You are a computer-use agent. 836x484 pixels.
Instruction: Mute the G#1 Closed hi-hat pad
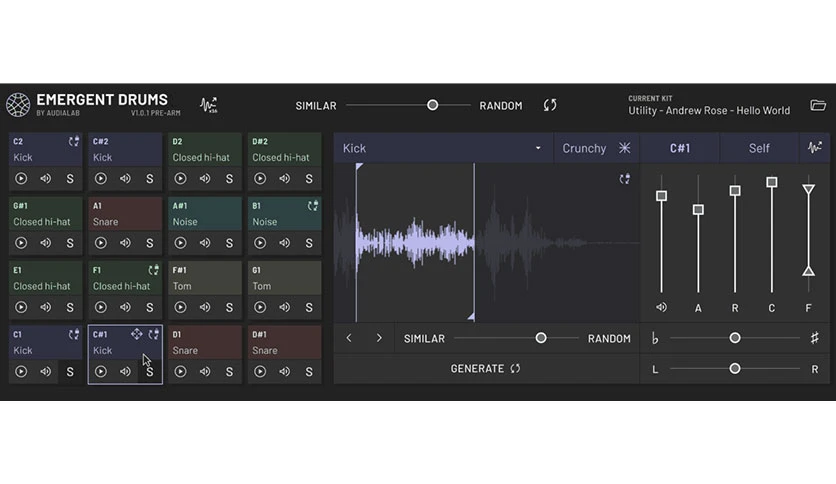[x=45, y=243]
